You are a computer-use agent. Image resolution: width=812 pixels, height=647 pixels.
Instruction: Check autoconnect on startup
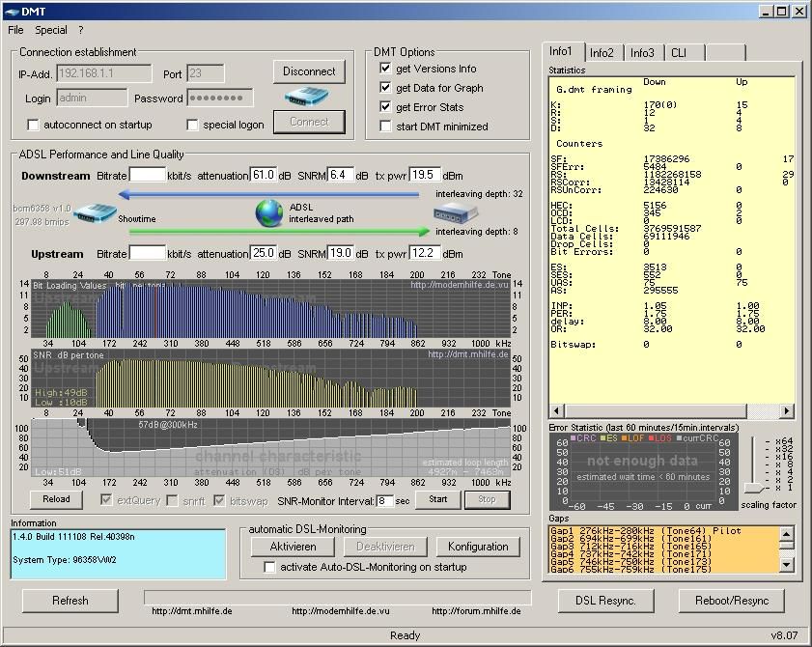click(33, 125)
